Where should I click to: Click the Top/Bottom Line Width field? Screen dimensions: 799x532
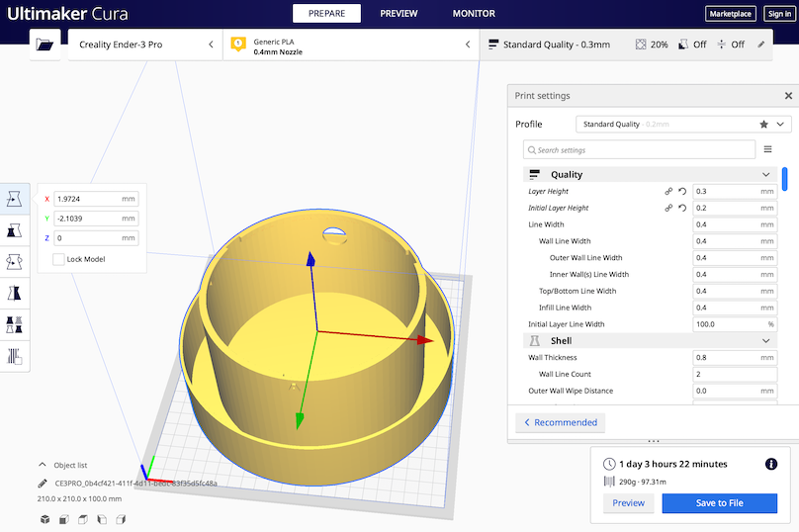(x=735, y=291)
